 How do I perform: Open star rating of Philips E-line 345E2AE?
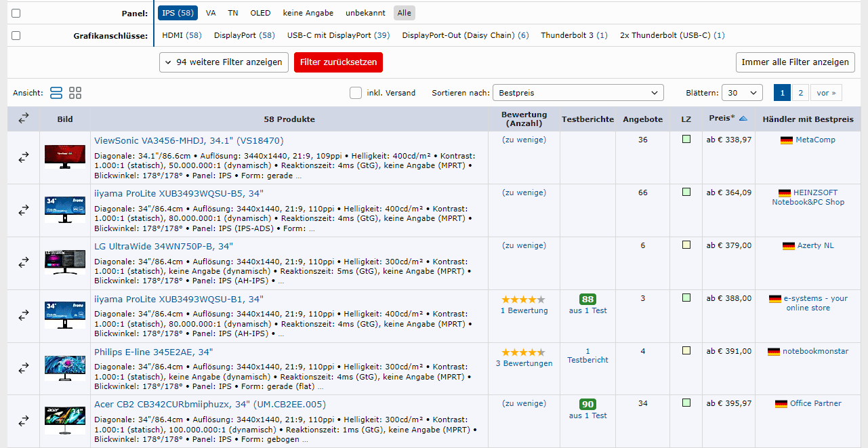pos(523,352)
